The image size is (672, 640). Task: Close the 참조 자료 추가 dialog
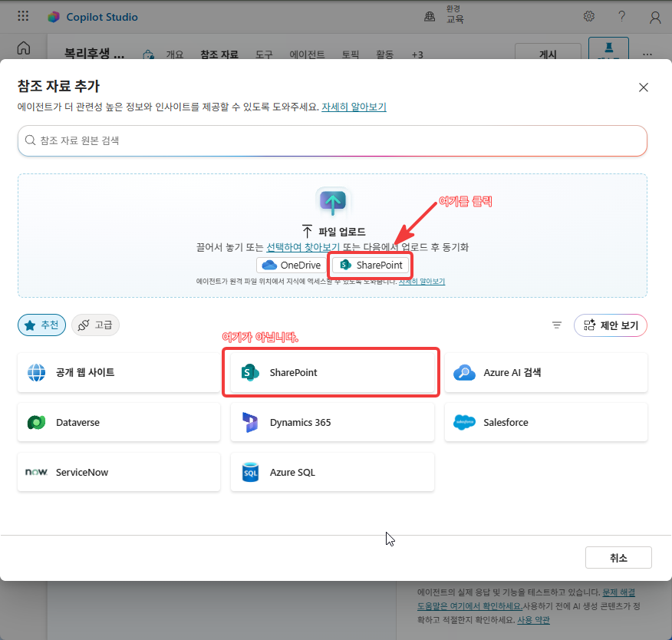tap(644, 87)
